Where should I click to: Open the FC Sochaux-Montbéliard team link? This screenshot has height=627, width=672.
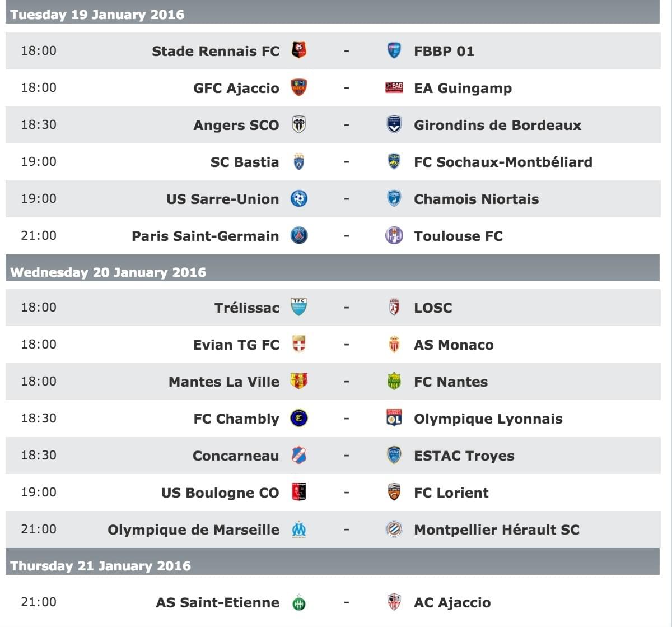click(x=503, y=162)
